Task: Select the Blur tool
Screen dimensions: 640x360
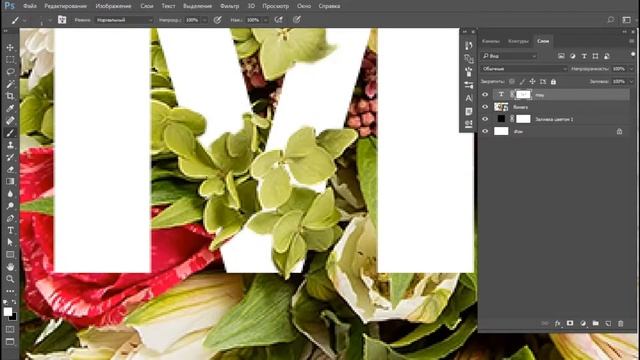Action: coord(10,193)
